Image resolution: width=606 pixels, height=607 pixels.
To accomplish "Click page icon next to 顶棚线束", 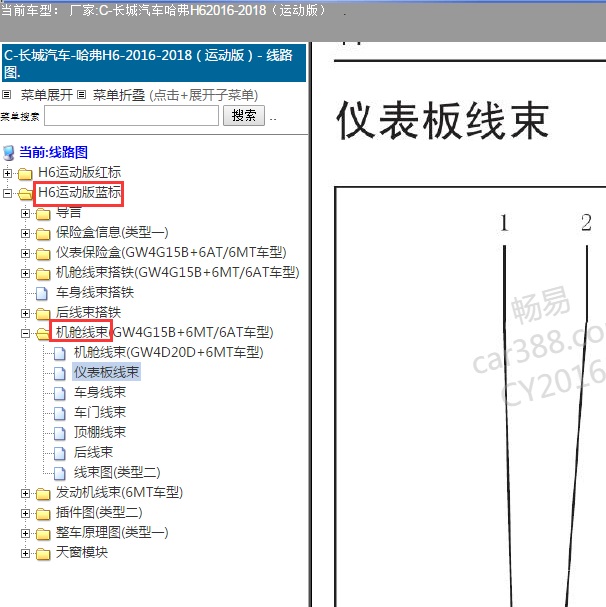I will click(x=60, y=433).
